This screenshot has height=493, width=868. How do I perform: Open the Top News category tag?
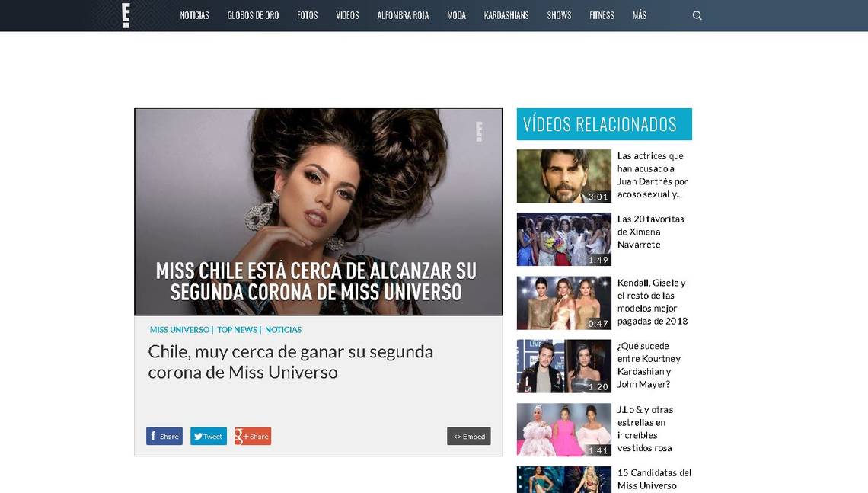(x=237, y=330)
